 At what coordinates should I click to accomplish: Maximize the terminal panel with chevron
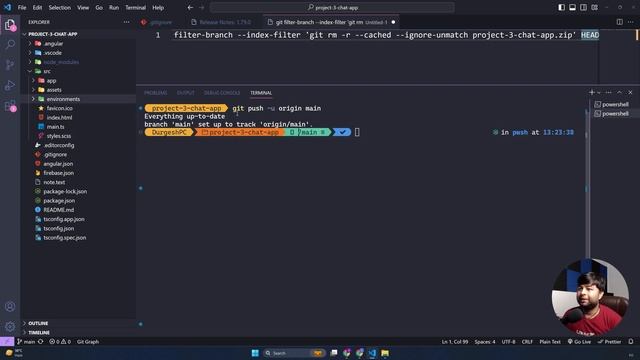(619, 93)
